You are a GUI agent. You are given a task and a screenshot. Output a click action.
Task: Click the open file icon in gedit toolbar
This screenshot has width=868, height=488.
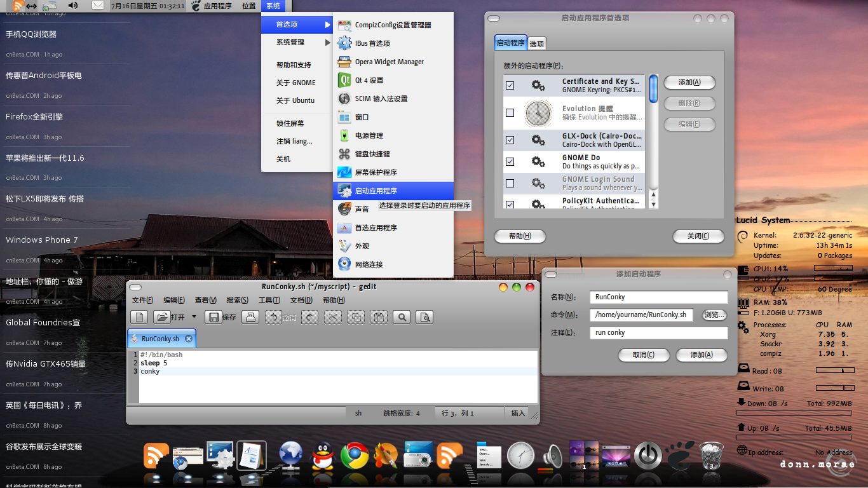point(163,317)
